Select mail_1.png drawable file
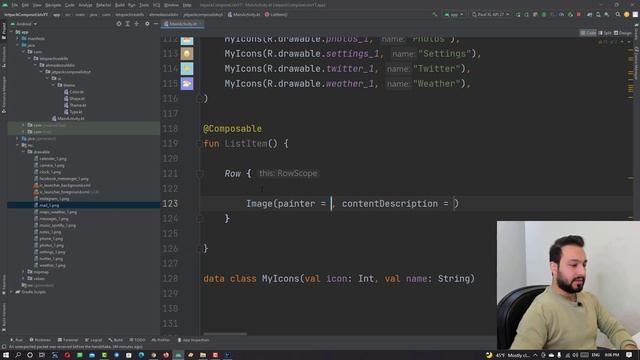This screenshot has width=640, height=360. click(47, 205)
